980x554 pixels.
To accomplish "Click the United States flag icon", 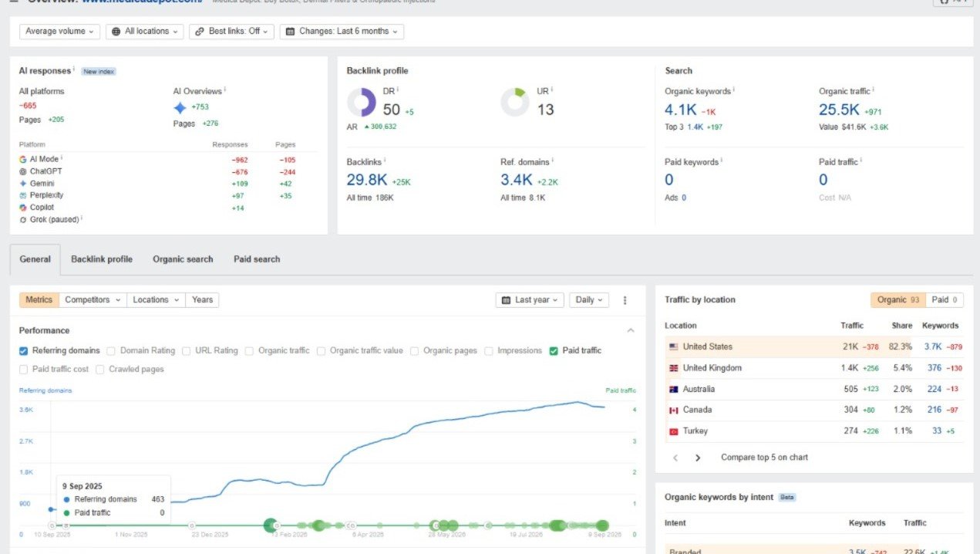I will click(x=673, y=347).
